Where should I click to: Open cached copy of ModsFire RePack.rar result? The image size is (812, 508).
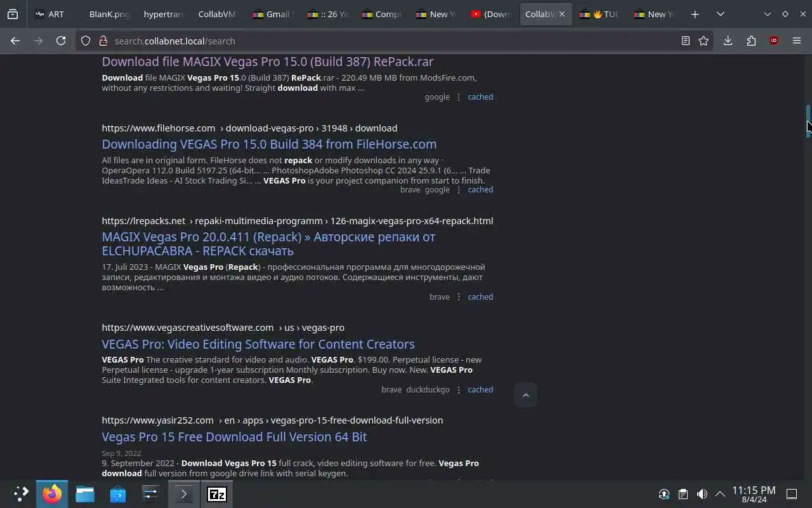point(480,97)
